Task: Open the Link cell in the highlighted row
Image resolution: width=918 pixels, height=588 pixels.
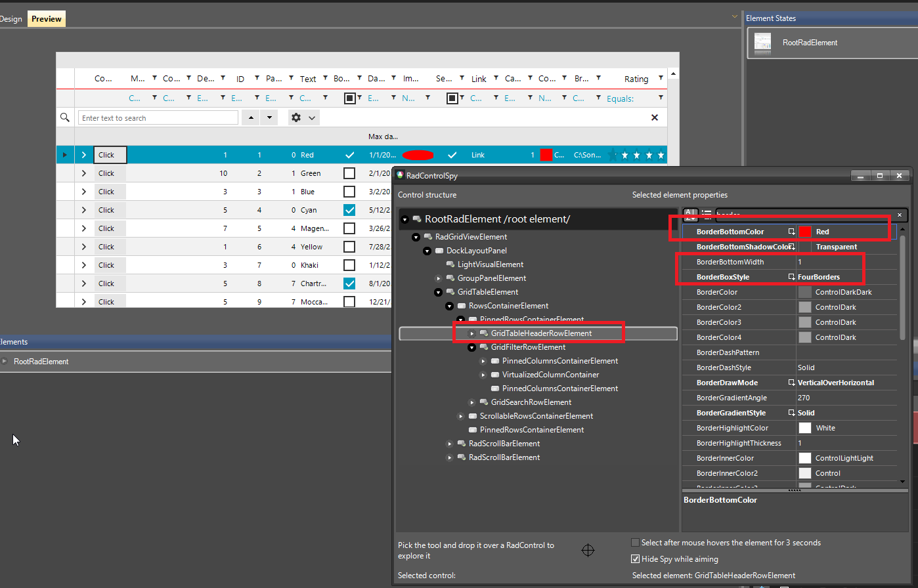Action: tap(477, 154)
